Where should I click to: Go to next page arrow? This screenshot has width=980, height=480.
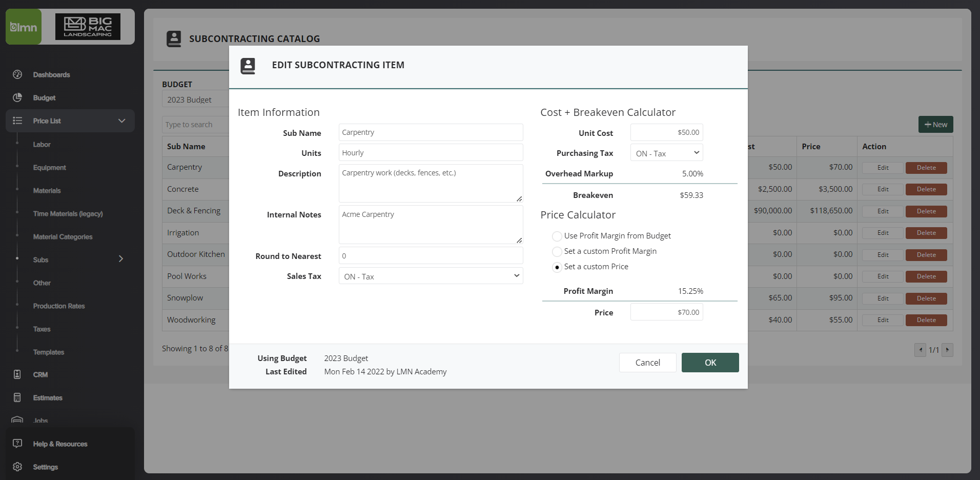pos(947,350)
